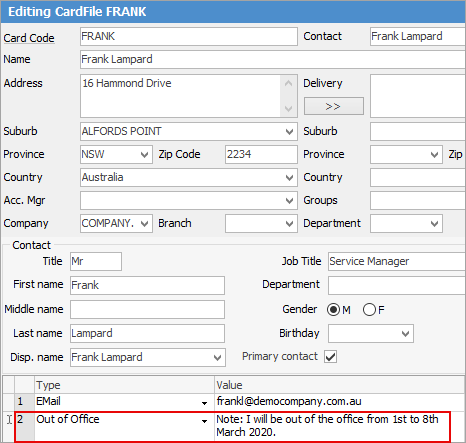Click the First name field
466x443 pixels.
(147, 286)
